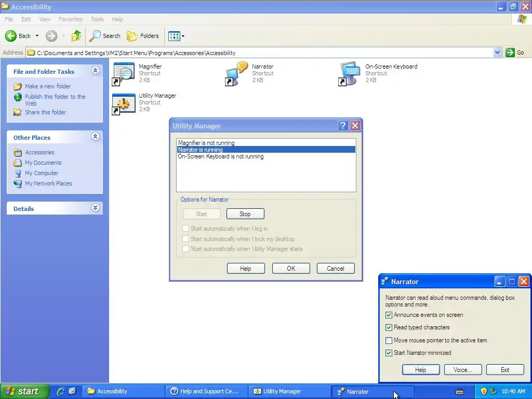Enable Move mouse pointer to active item

pos(389,340)
